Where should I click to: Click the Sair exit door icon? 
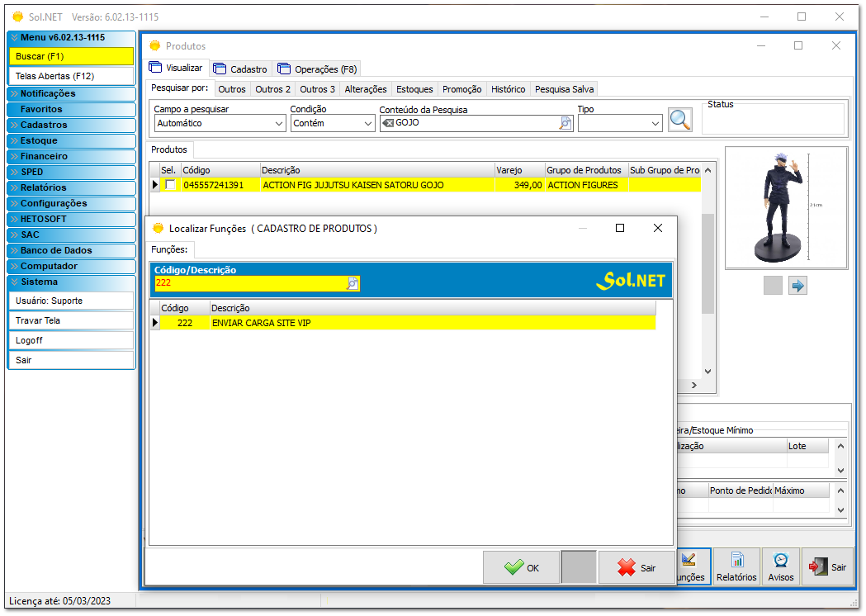pyautogui.click(x=820, y=566)
